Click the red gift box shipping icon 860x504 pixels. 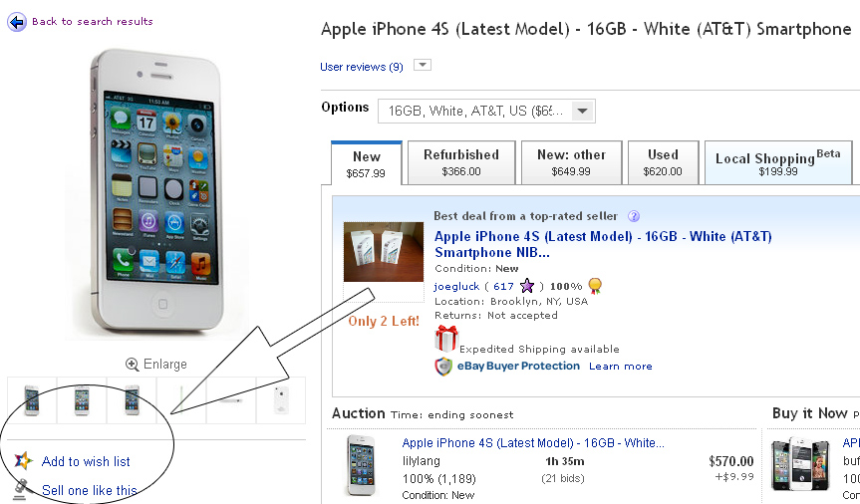point(445,339)
